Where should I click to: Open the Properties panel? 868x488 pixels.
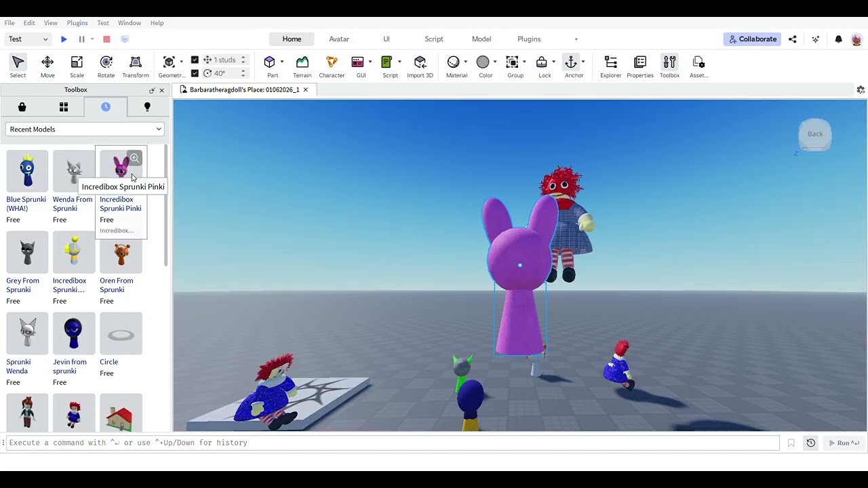[x=640, y=66]
